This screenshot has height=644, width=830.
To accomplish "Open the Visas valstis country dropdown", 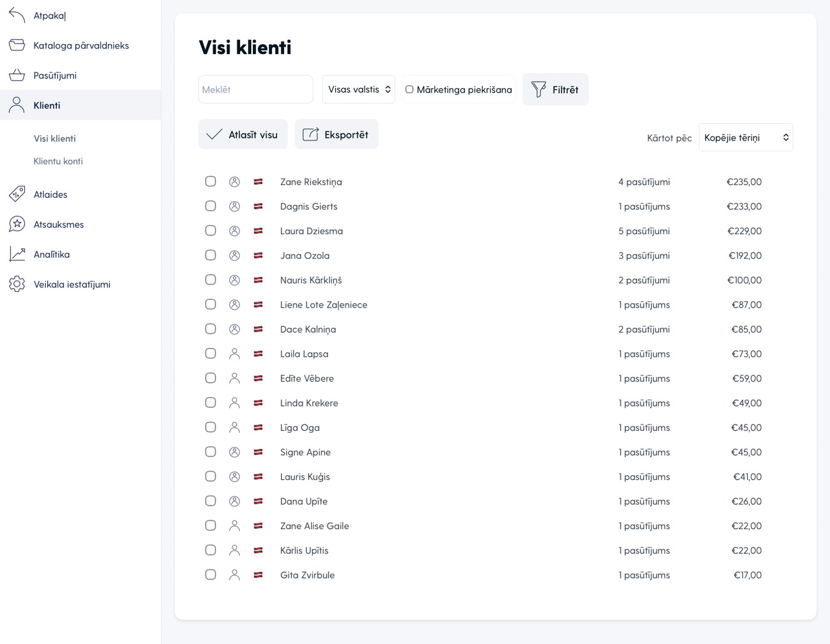I will [x=358, y=89].
